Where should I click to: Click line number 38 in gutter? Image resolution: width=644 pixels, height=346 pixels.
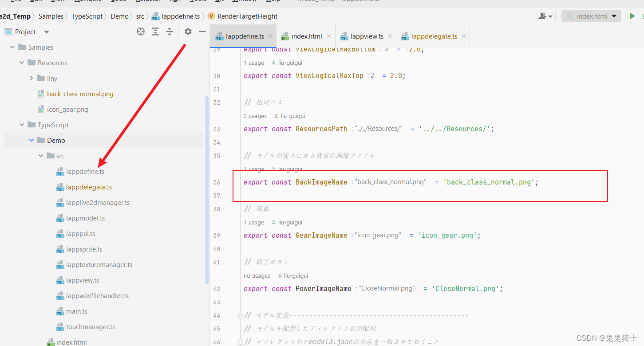[x=217, y=209]
